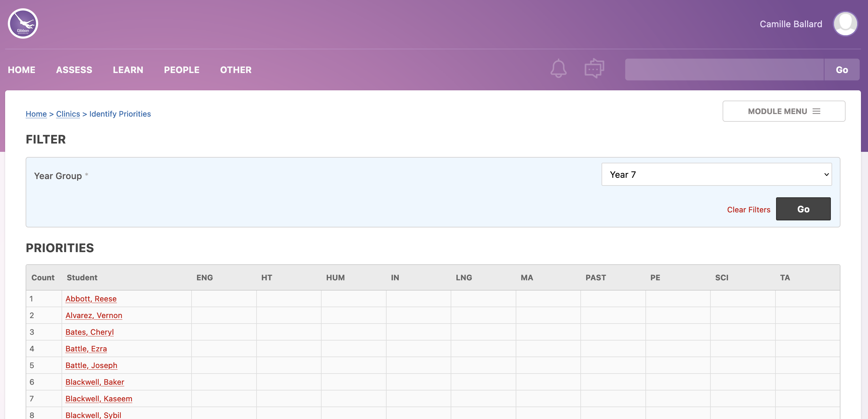Open the PEOPLE menu
This screenshot has height=419, width=868.
tap(182, 70)
